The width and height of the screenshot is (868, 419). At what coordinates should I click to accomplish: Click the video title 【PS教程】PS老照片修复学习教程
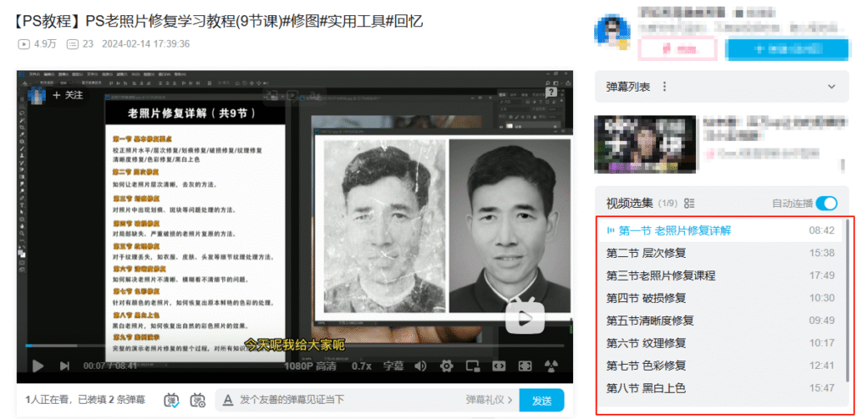click(x=218, y=21)
